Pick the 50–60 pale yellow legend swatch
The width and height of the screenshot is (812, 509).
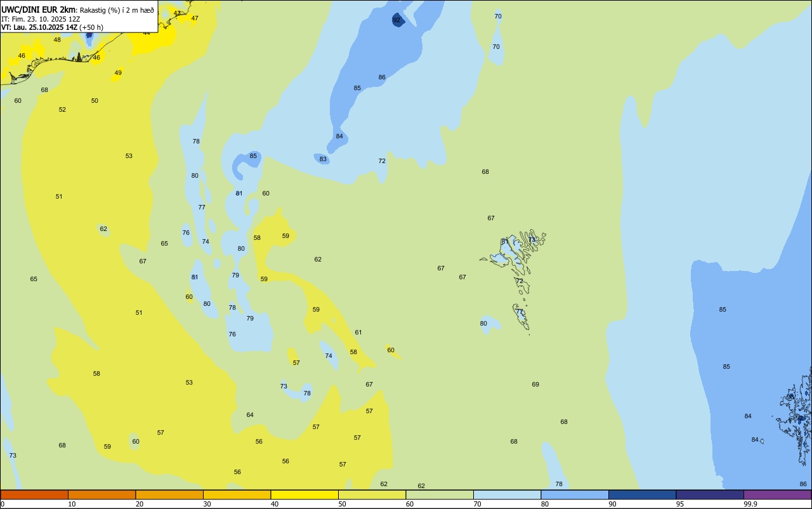click(372, 494)
